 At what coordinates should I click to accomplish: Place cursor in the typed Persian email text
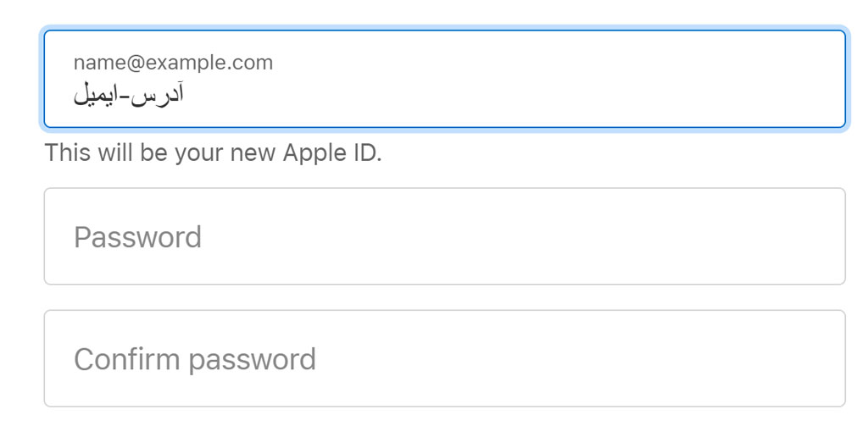coord(129,95)
